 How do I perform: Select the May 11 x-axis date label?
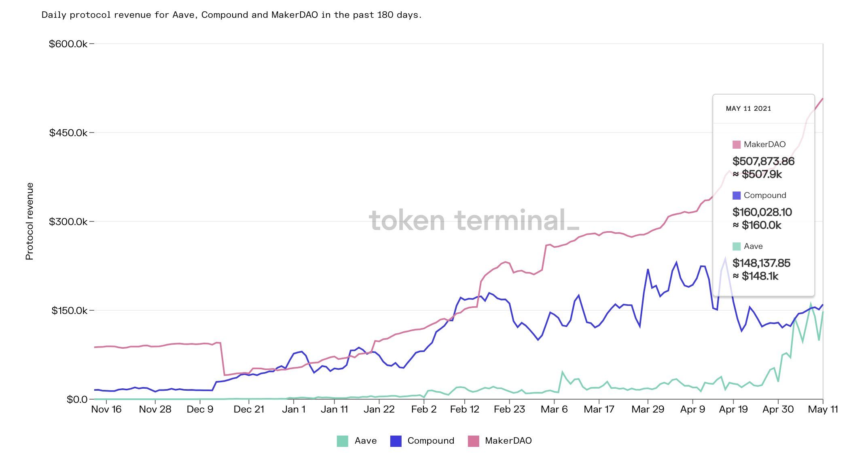pos(823,409)
